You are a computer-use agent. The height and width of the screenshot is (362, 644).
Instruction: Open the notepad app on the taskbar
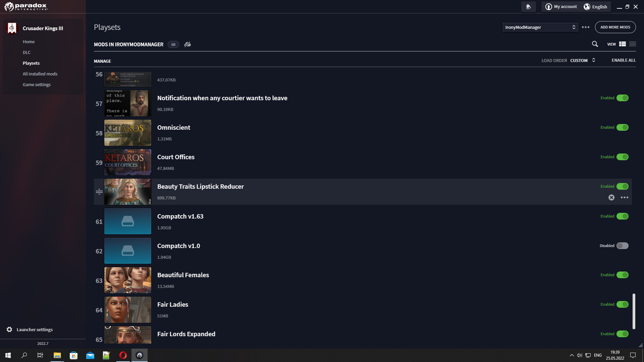click(107, 355)
